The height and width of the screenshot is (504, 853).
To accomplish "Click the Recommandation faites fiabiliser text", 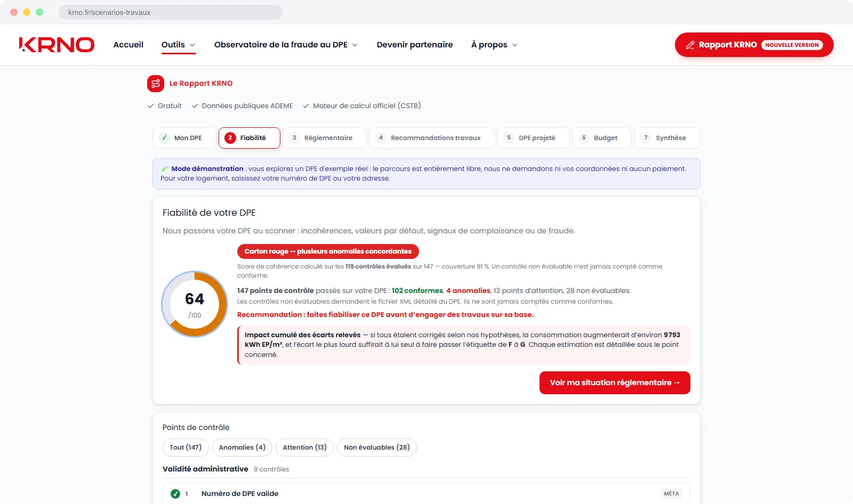I will coord(385,315).
